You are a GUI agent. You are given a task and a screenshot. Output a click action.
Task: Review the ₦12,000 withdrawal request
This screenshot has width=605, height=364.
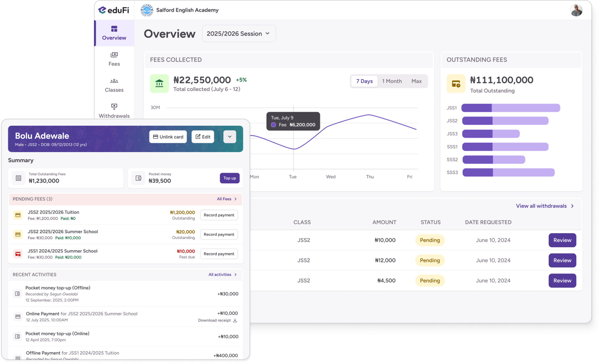coord(562,260)
